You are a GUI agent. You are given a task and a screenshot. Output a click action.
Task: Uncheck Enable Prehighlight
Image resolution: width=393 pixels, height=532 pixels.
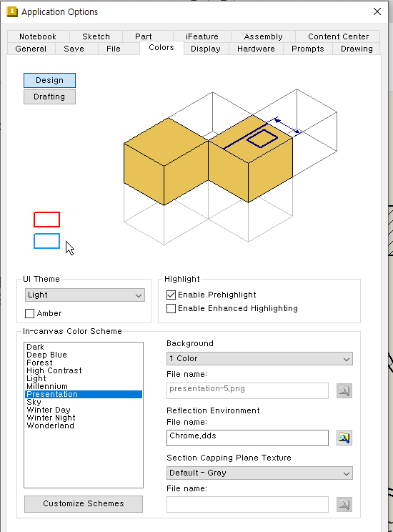click(171, 295)
